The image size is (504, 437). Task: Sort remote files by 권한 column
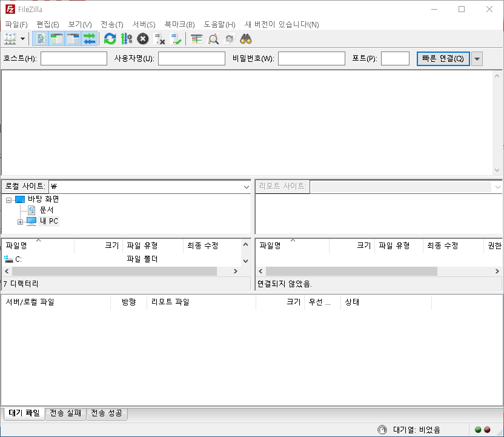click(494, 245)
